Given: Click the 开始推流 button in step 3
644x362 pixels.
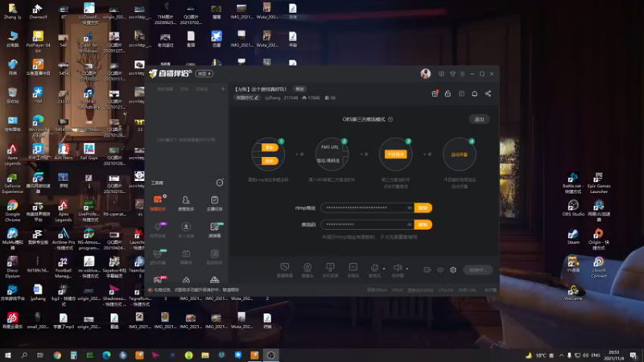Looking at the screenshot, I should pos(395,154).
